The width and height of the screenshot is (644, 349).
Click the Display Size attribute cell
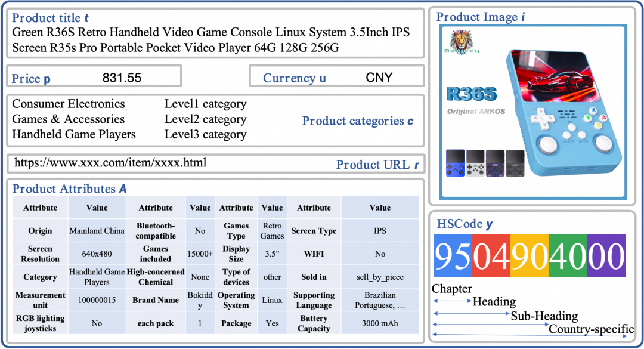(236, 254)
